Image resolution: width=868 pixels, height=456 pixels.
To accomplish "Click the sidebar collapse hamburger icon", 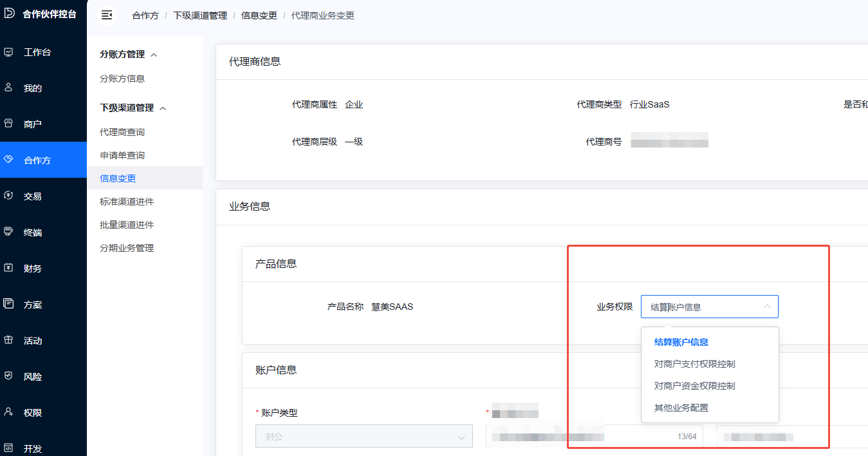I will pos(107,15).
